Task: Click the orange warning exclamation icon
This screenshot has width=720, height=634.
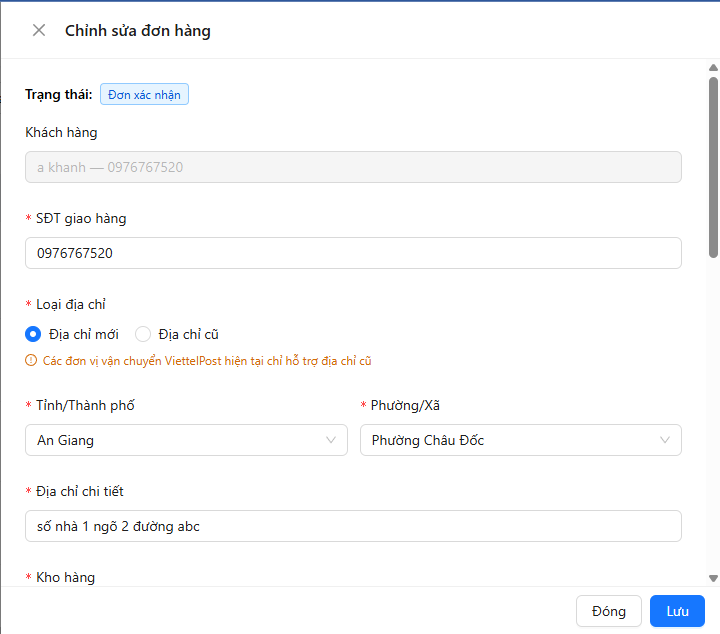Action: click(x=31, y=360)
